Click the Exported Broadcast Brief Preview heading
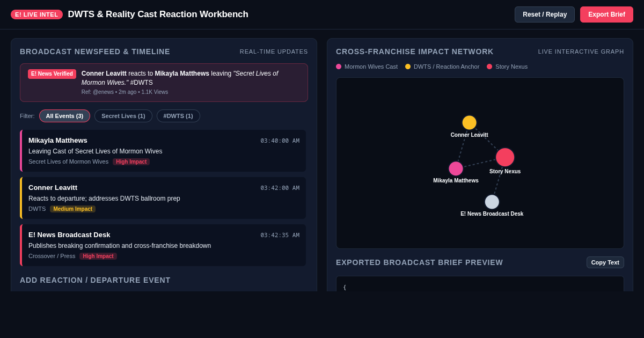This screenshot has width=644, height=338. [420, 262]
